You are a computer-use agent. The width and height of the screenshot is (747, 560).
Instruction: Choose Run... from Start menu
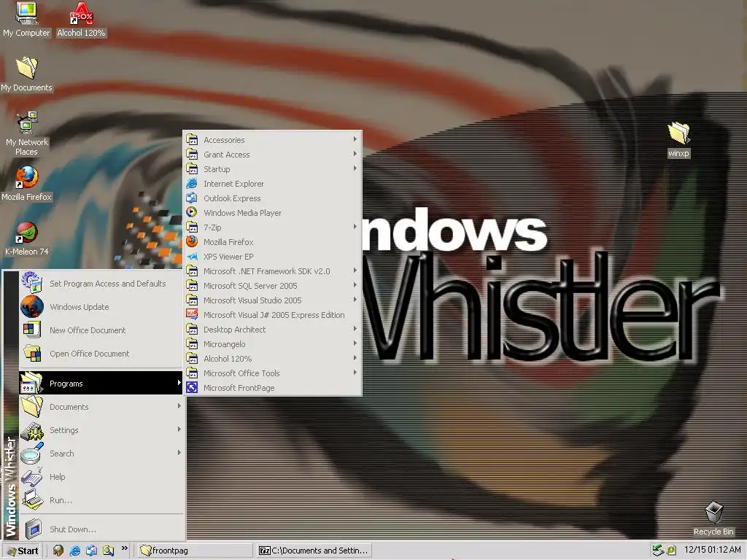pos(101,499)
